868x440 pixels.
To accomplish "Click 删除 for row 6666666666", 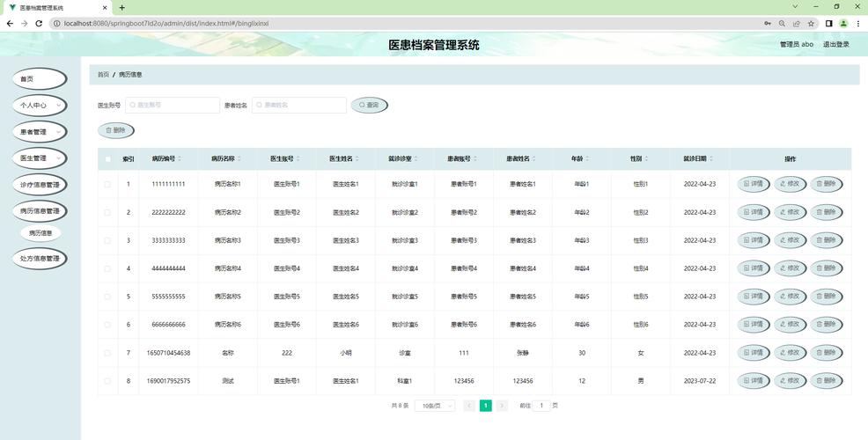I will pyautogui.click(x=827, y=325).
